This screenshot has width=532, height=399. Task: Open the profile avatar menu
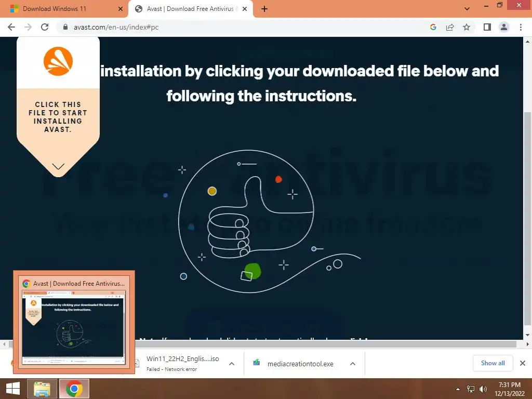pos(504,27)
